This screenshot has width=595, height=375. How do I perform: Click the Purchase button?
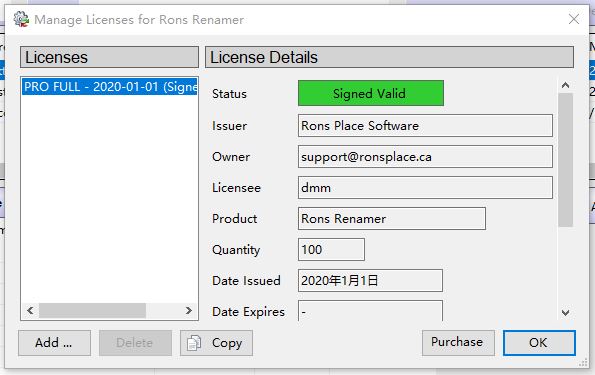(x=458, y=342)
